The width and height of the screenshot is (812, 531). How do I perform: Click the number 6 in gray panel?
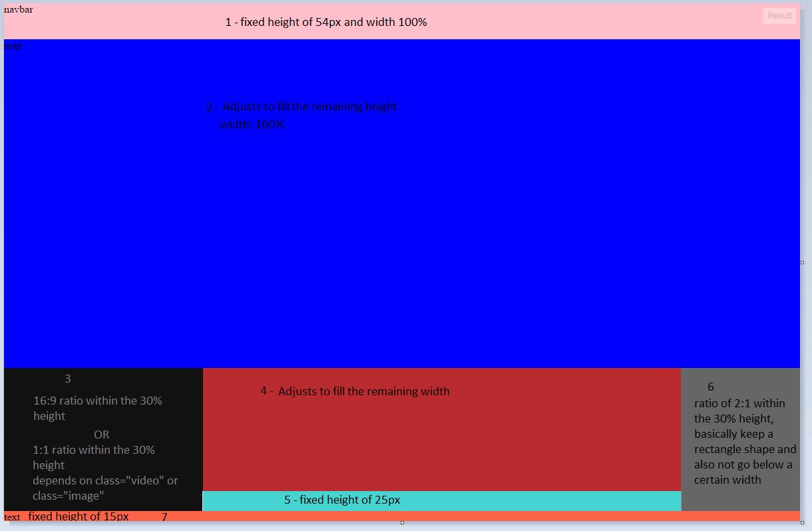point(711,387)
